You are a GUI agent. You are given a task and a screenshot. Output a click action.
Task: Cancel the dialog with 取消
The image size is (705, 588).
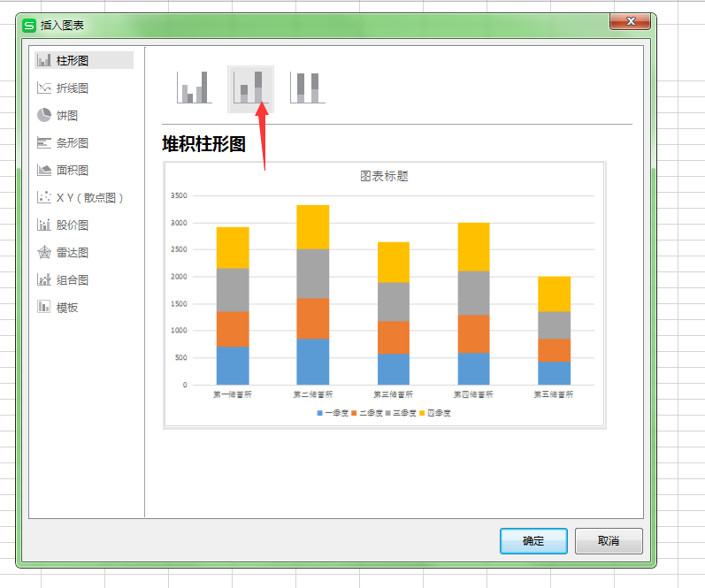[x=609, y=541]
